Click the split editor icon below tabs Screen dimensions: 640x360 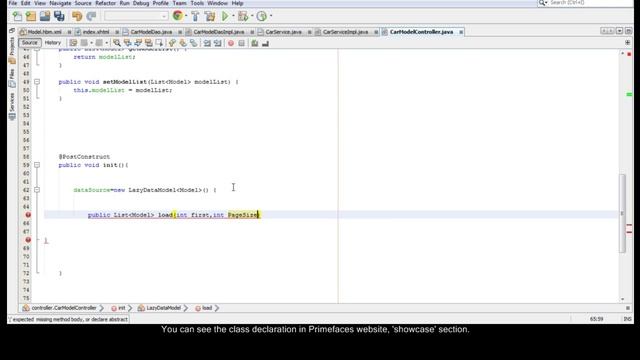point(627,43)
